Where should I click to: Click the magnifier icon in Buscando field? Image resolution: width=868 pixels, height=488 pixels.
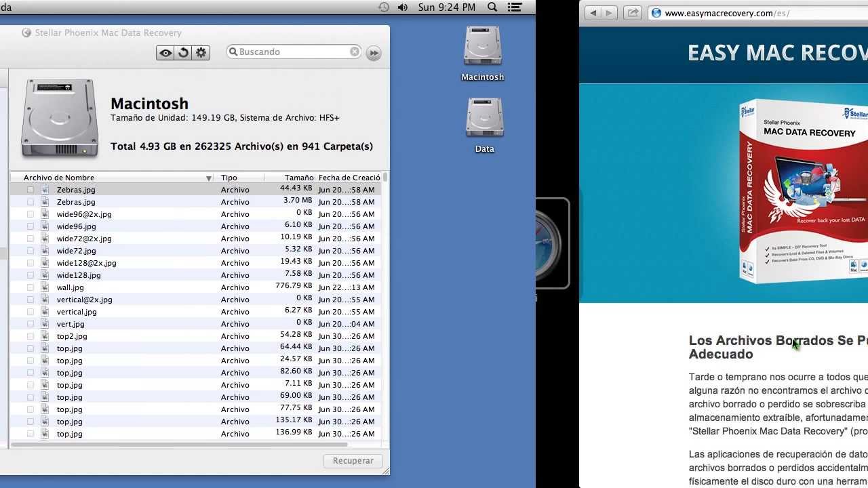pyautogui.click(x=233, y=52)
